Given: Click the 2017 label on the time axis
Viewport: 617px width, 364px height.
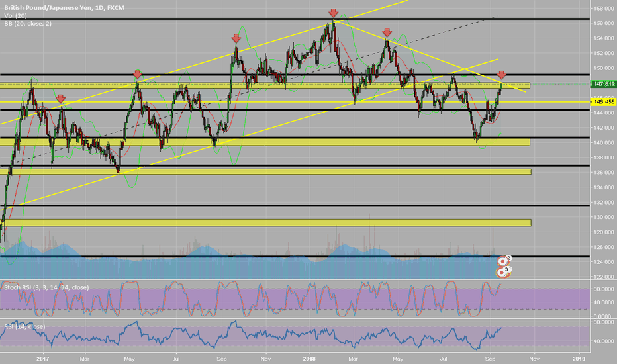Looking at the screenshot, I should click(x=42, y=359).
